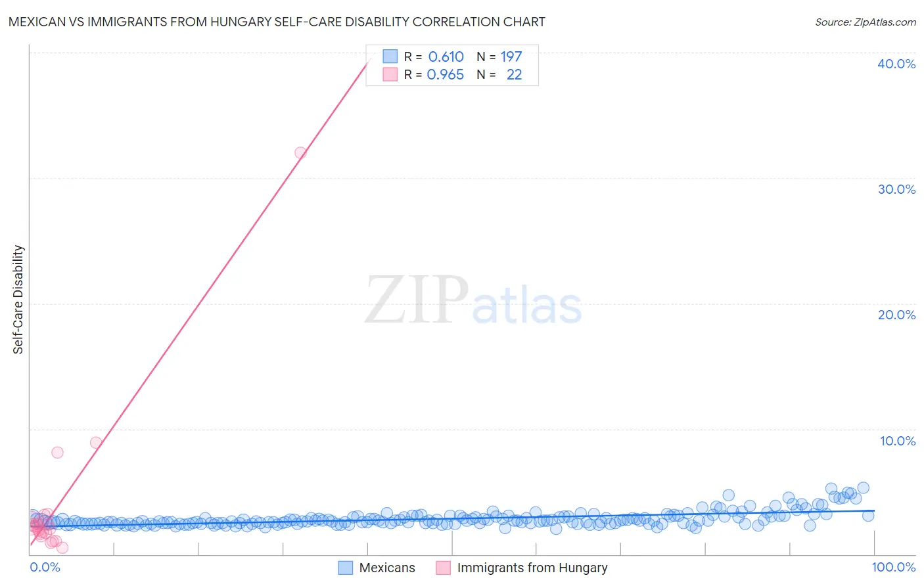Click the 0.0% x-axis label
Viewport: 924px width, 586px height.
(x=45, y=567)
